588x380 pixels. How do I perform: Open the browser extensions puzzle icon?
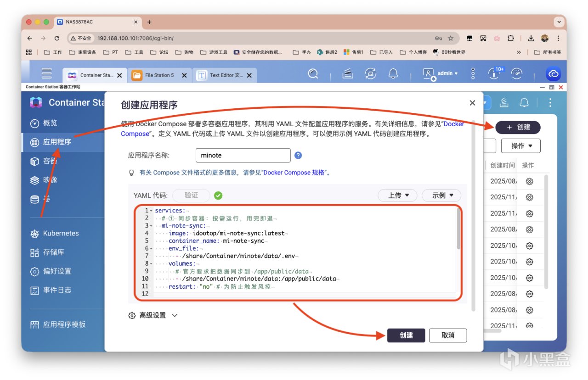pyautogui.click(x=511, y=39)
